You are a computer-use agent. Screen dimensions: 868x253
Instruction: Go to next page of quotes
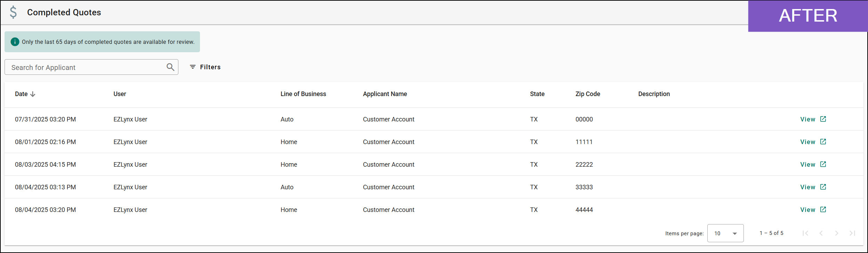point(837,233)
